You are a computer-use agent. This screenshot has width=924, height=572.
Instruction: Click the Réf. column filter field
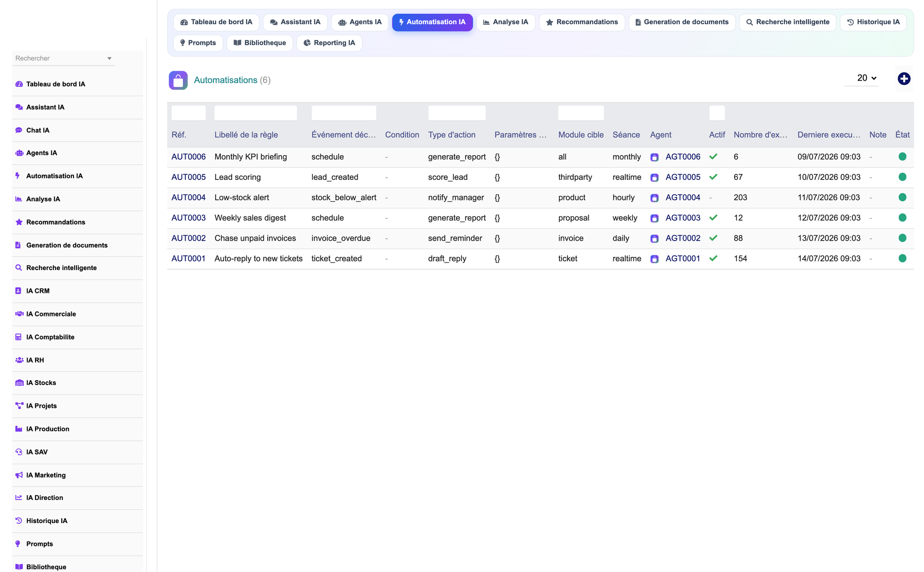point(189,113)
